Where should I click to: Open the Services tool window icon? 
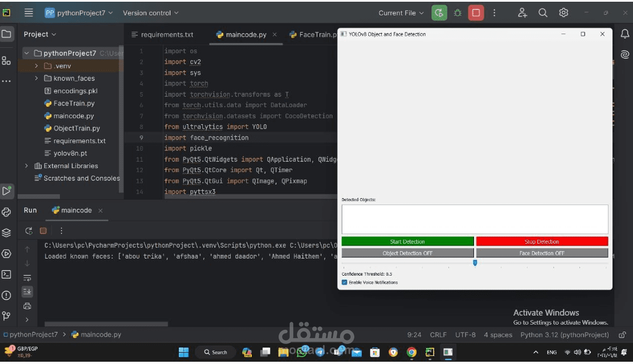point(6,253)
